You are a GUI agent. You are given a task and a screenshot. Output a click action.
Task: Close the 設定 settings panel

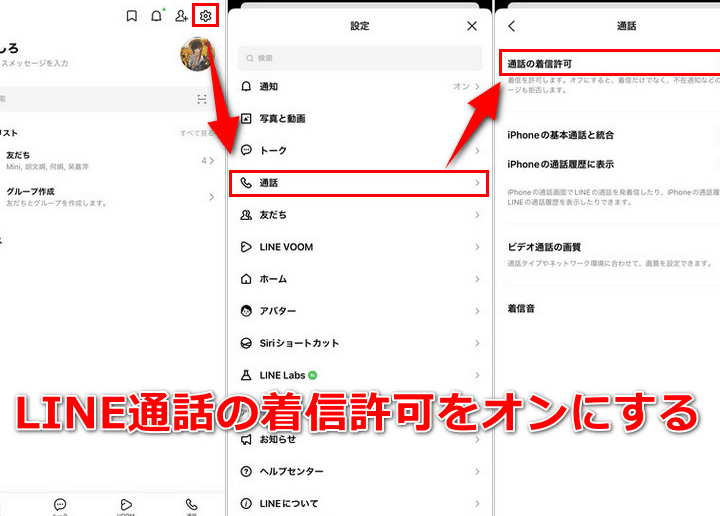[472, 26]
